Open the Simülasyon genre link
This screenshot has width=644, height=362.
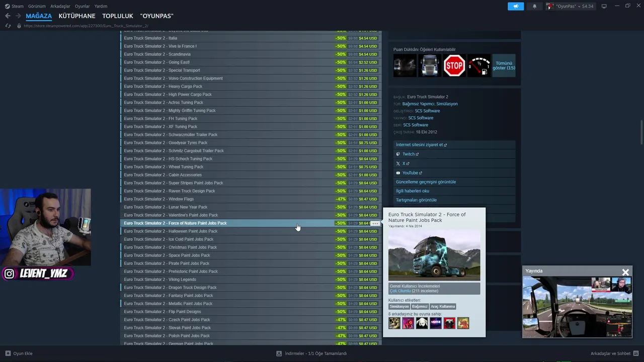tap(447, 104)
